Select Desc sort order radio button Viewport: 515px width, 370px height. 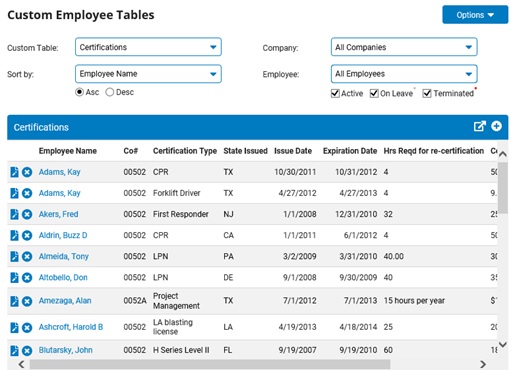tap(110, 92)
